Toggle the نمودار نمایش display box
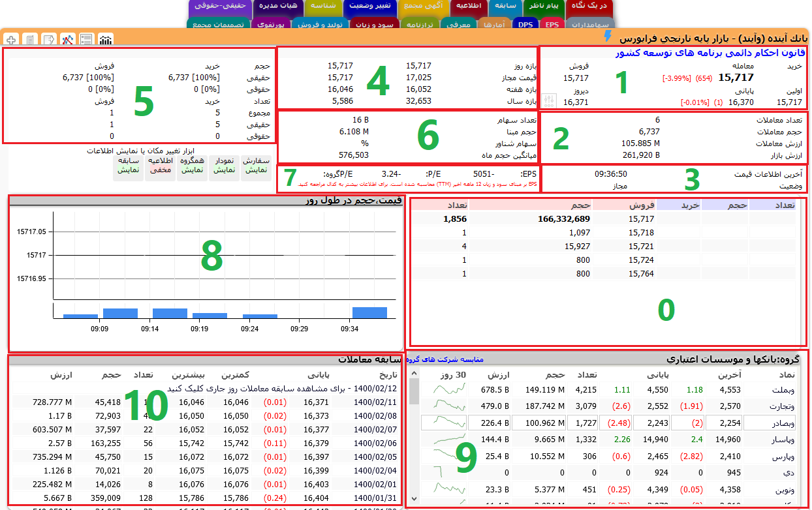 click(225, 166)
